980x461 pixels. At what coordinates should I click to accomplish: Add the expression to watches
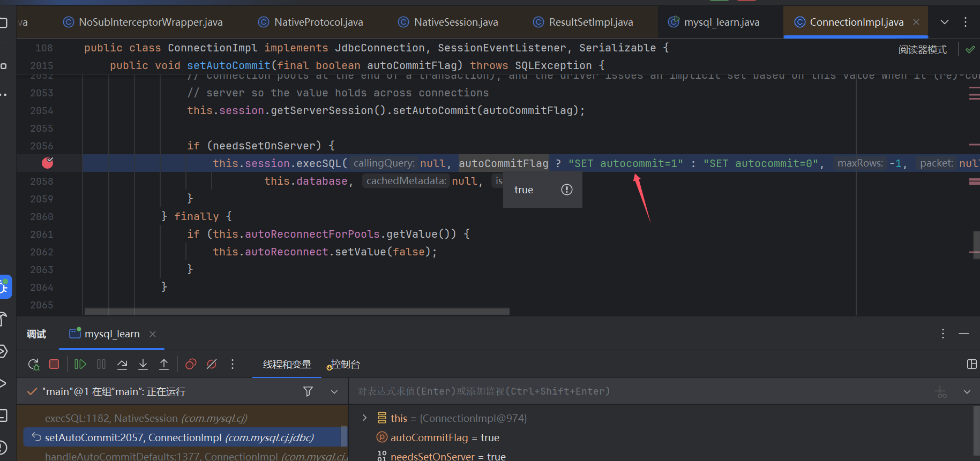(941, 392)
